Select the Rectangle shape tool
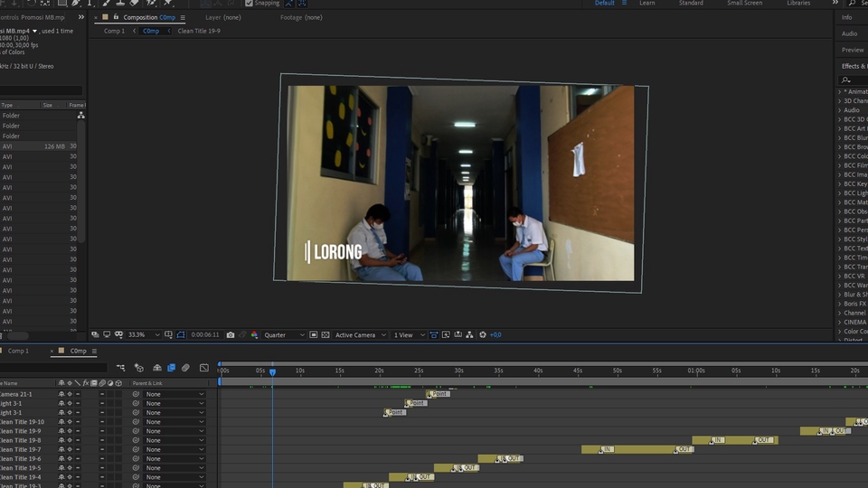Screen dimensions: 868x488 click(62, 3)
